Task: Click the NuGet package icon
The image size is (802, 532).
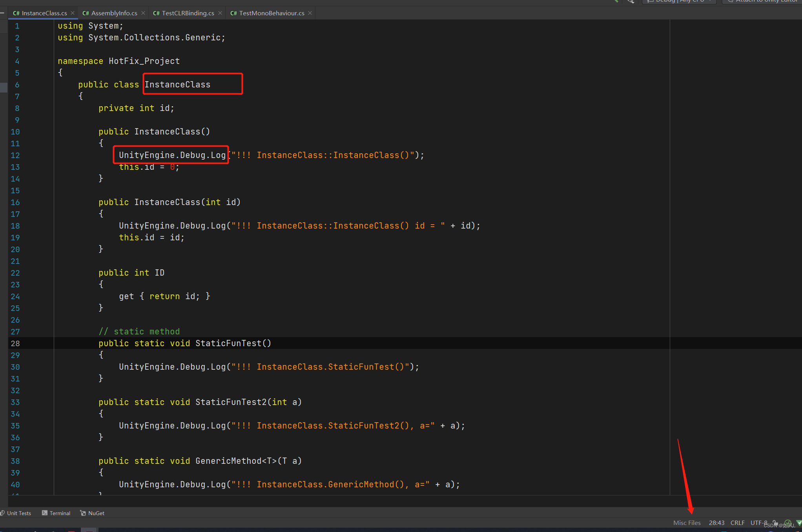Action: [83, 513]
